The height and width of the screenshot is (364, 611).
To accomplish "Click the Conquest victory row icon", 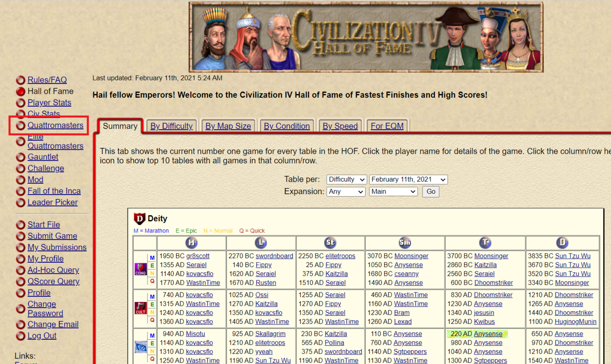I will click(x=140, y=269).
